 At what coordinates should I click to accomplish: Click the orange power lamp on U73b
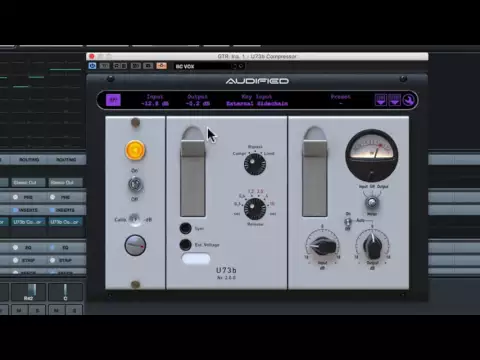(135, 150)
